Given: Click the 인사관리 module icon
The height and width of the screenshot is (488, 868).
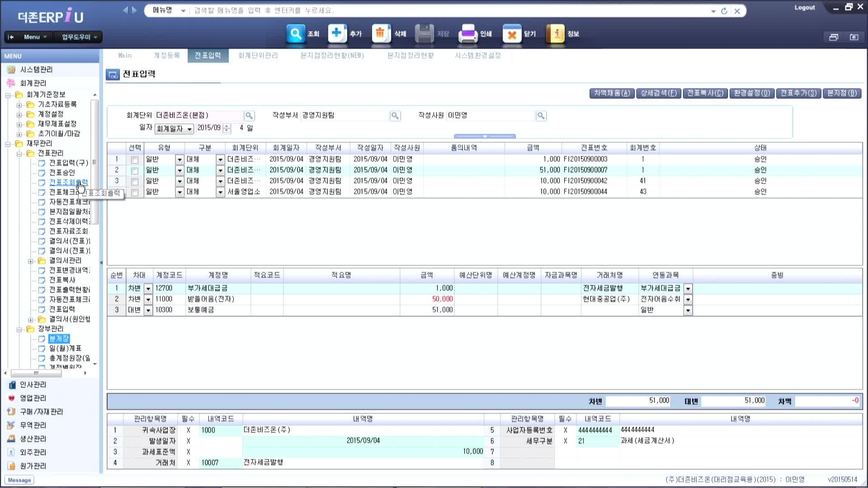Looking at the screenshot, I should point(12,385).
